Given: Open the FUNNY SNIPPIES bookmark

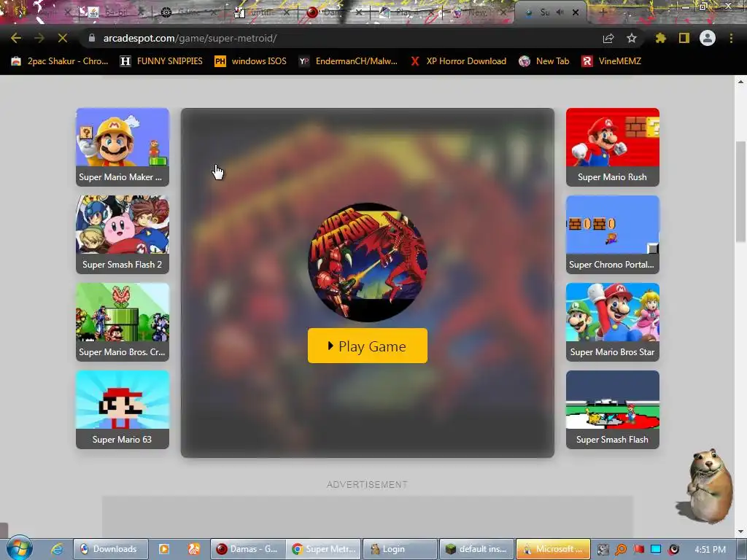Looking at the screenshot, I should [161, 61].
